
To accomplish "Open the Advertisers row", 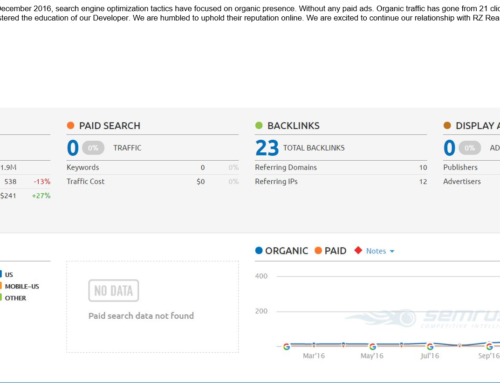I will point(471,181).
